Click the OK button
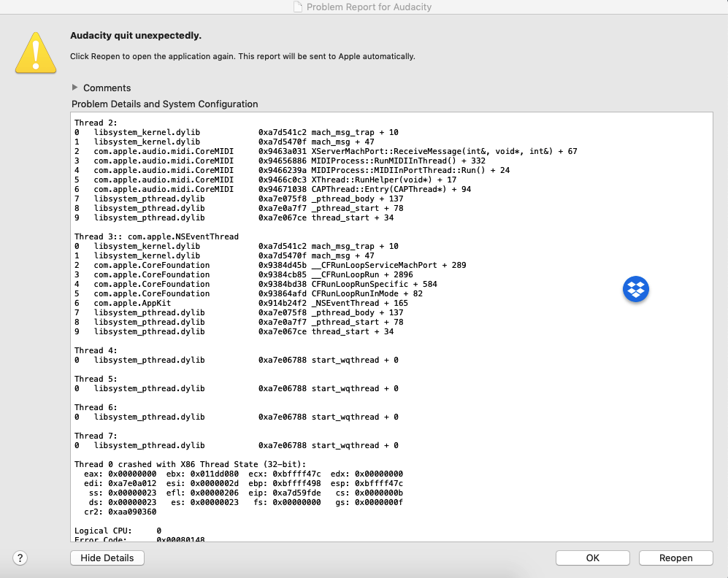 click(592, 558)
